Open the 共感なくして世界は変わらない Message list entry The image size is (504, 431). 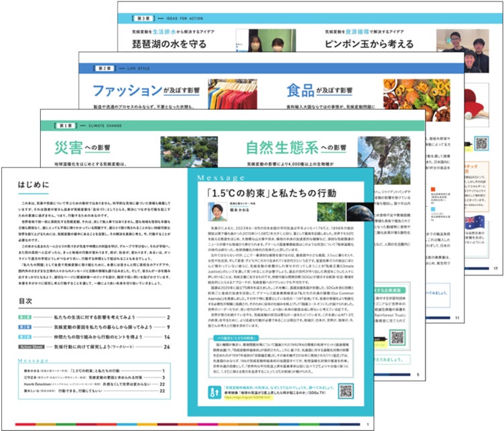point(94,384)
